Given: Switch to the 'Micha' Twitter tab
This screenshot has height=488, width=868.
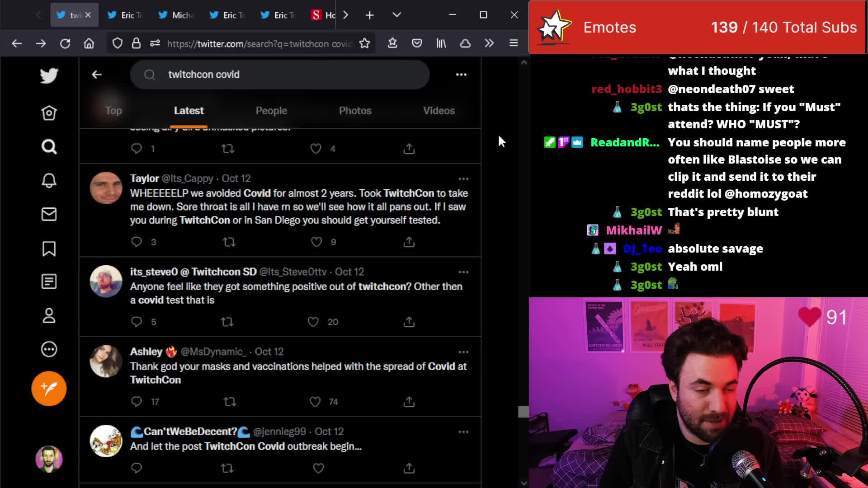Looking at the screenshot, I should pyautogui.click(x=176, y=15).
